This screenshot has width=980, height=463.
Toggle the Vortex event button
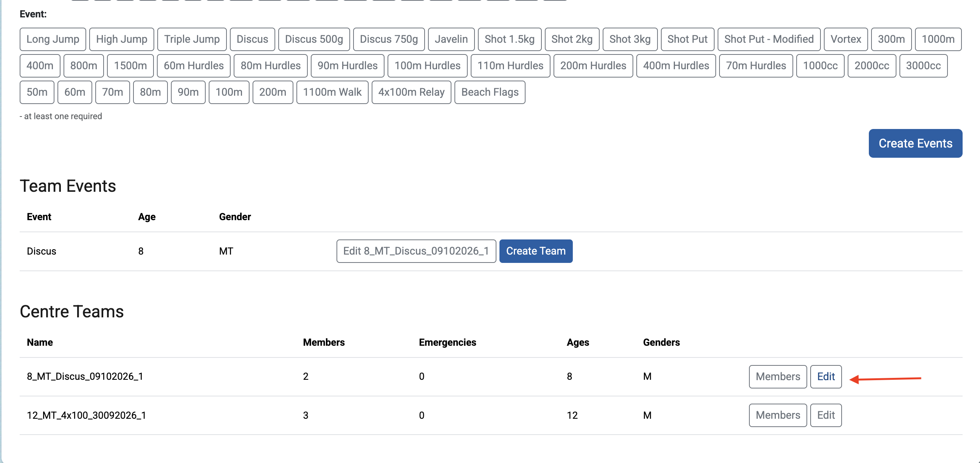point(846,39)
